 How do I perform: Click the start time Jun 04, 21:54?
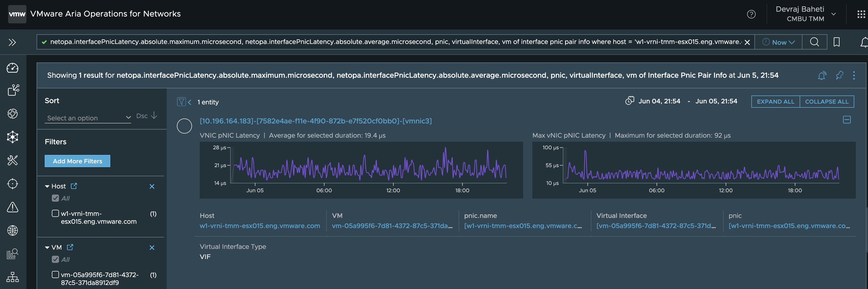coord(659,101)
